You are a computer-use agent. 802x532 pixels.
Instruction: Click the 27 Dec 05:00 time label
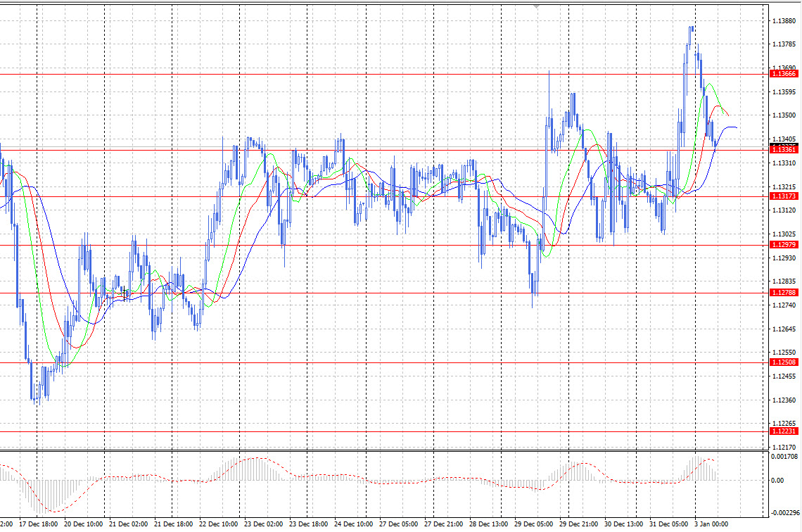[x=398, y=524]
